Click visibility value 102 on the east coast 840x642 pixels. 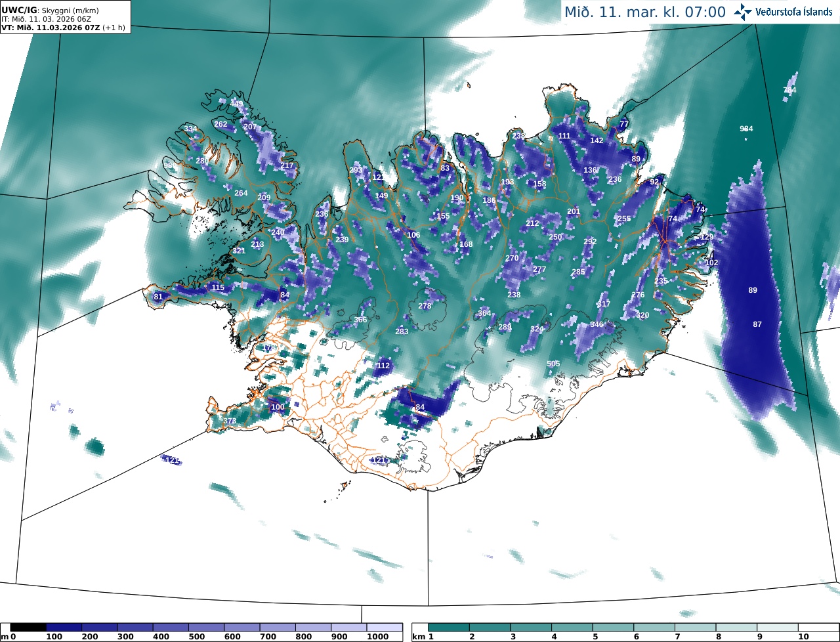pos(711,263)
